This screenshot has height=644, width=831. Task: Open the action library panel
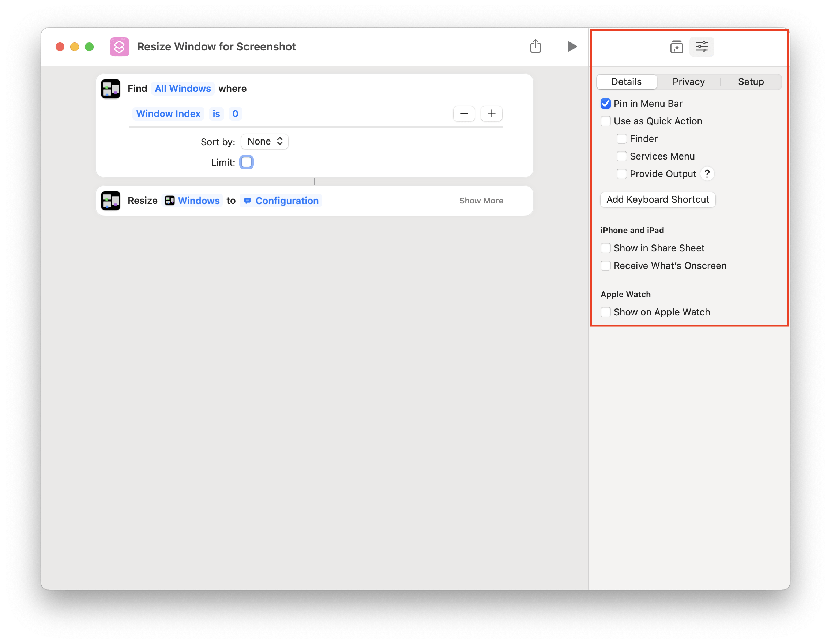click(677, 46)
